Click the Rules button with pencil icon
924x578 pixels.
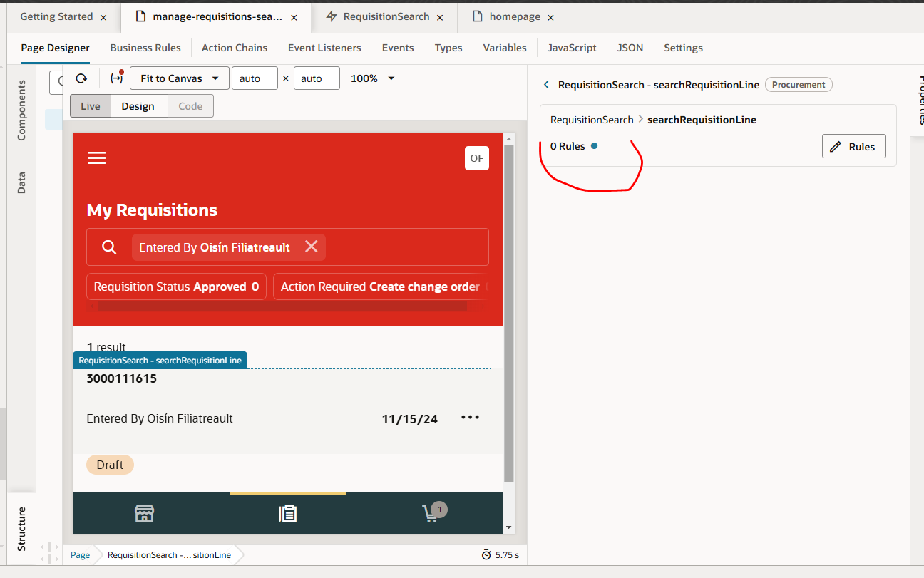853,146
